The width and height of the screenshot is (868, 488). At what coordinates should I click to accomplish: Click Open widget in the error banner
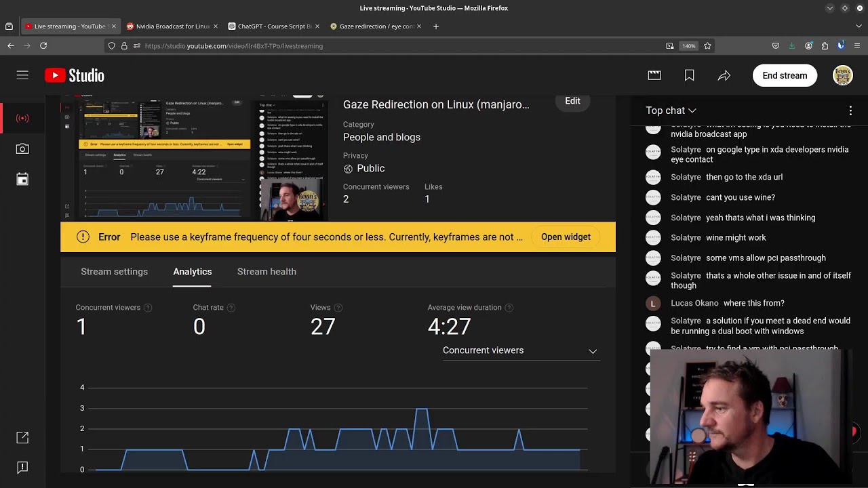pos(566,237)
